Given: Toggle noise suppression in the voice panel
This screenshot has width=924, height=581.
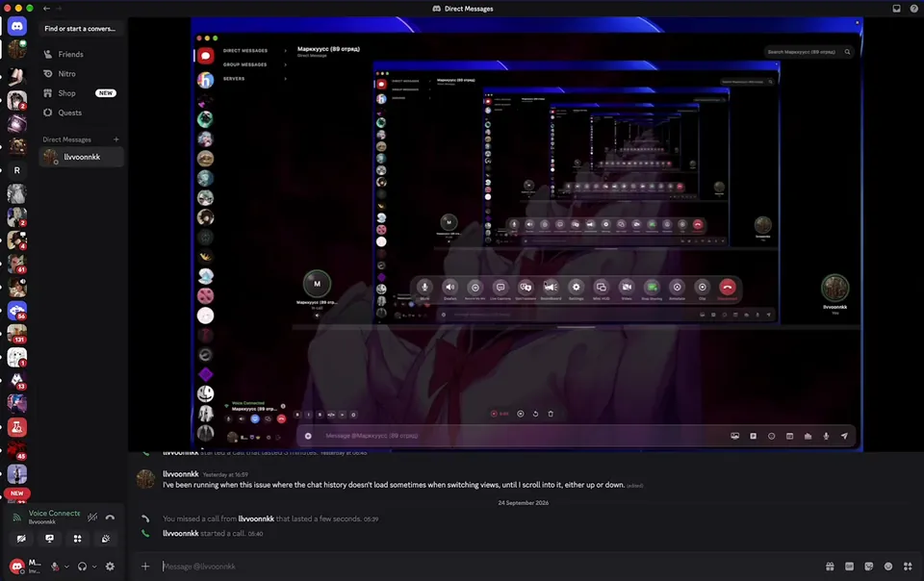Looking at the screenshot, I should click(92, 518).
